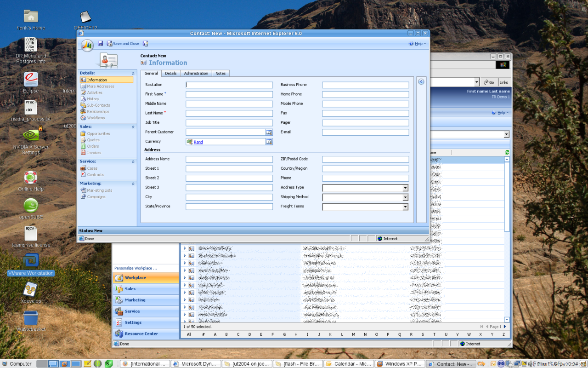Open the Shipping Method dropdown
588x368 pixels.
(405, 197)
